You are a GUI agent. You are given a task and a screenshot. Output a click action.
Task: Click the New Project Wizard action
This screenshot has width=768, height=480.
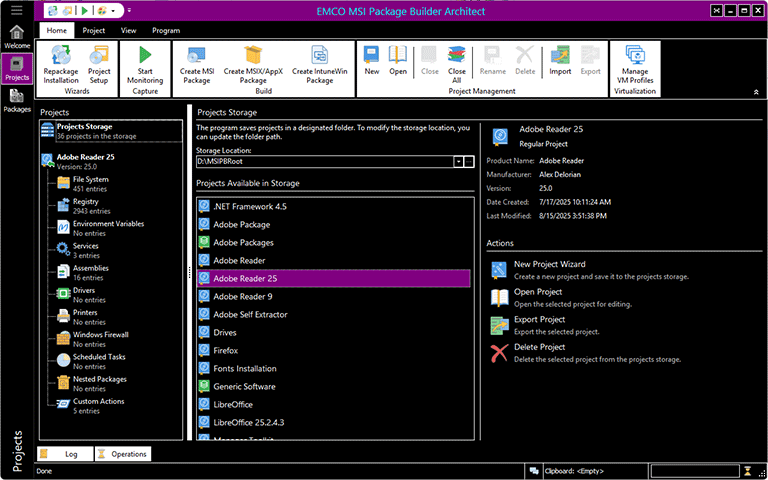click(x=549, y=265)
